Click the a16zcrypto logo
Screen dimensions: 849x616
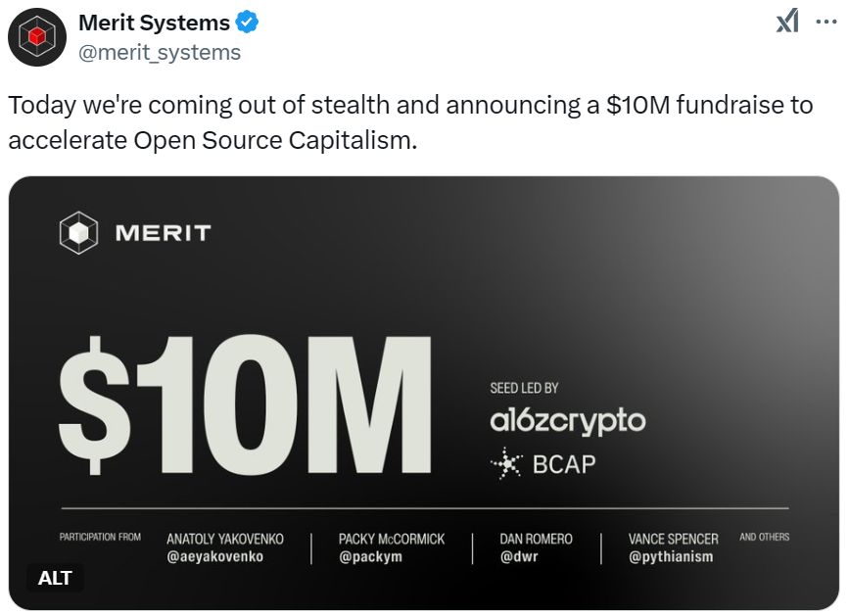pyautogui.click(x=568, y=422)
